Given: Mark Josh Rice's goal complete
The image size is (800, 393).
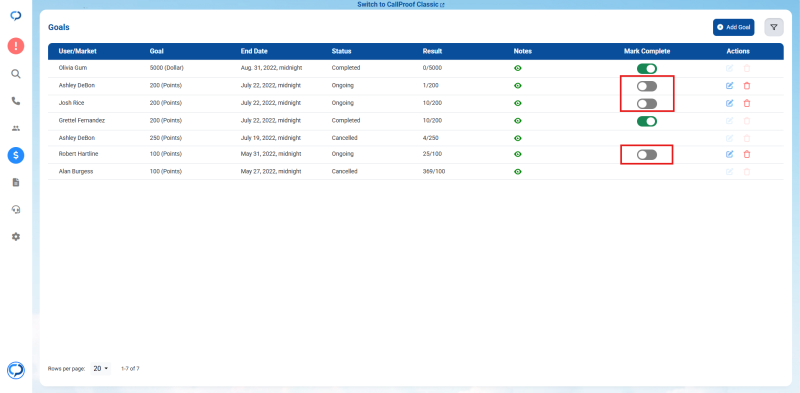Looking at the screenshot, I should pyautogui.click(x=646, y=104).
